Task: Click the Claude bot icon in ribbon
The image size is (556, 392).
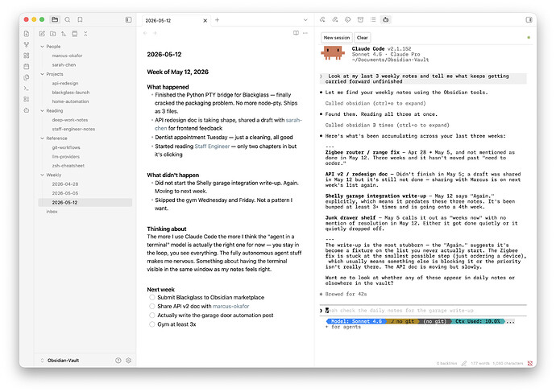Action: [x=27, y=110]
